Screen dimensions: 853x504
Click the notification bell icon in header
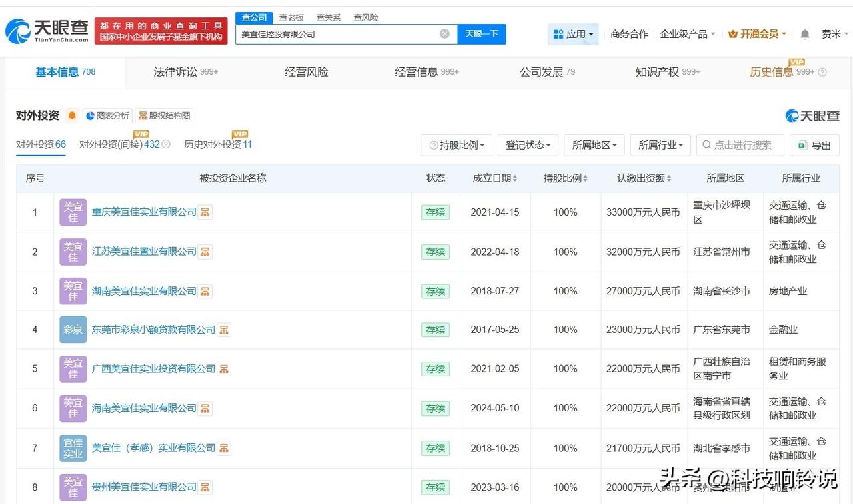point(805,34)
